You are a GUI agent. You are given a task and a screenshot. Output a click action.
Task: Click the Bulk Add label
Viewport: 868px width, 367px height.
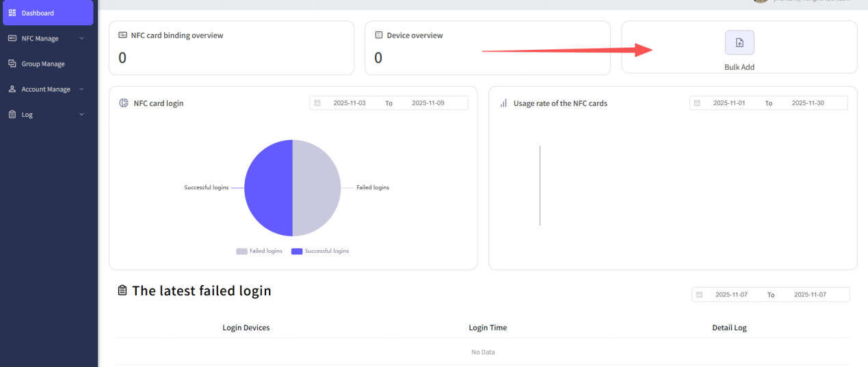click(739, 67)
